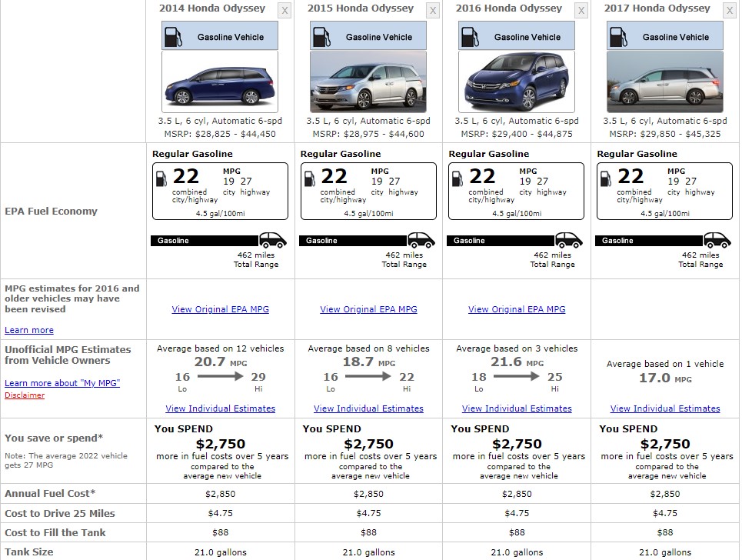Screen dimensions: 742x560
Task: Click the 17.0 MPG owner average
Action: (665, 378)
